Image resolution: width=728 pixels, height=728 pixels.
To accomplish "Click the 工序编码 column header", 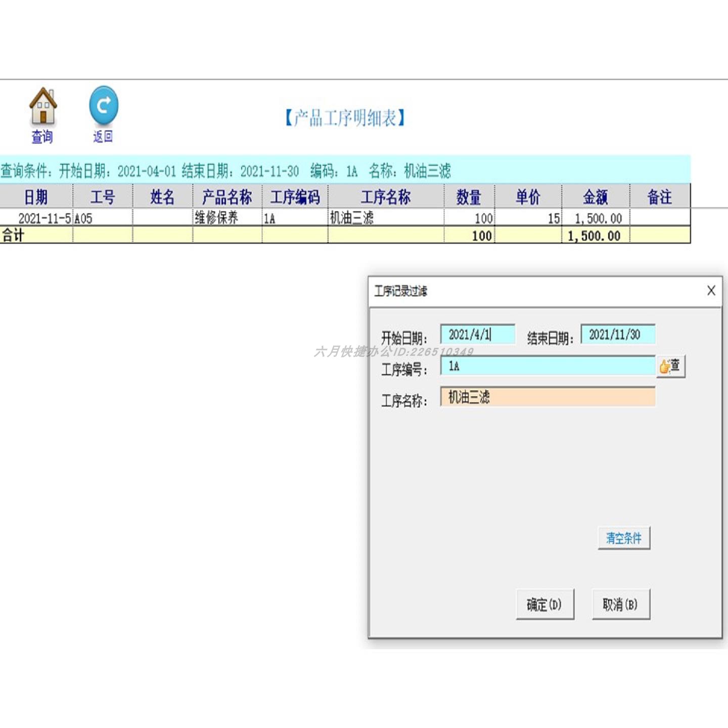I will pyautogui.click(x=295, y=196).
